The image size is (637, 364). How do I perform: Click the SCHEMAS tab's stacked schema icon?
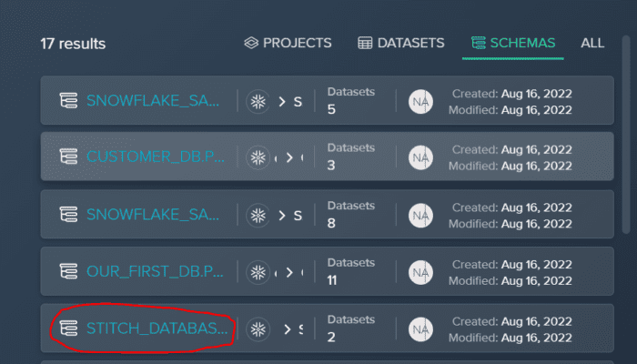click(x=478, y=43)
